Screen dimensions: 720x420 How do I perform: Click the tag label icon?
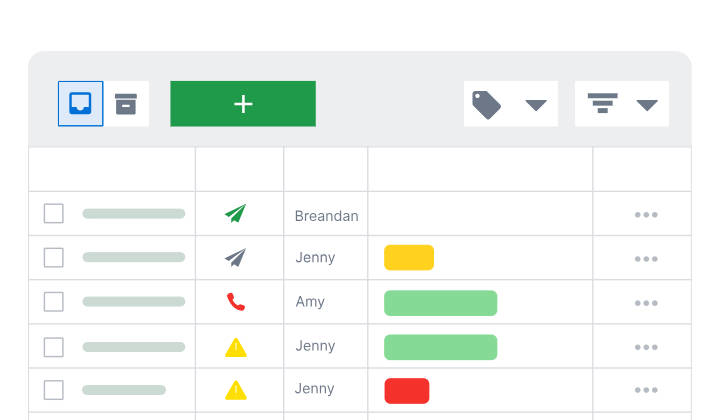point(486,105)
